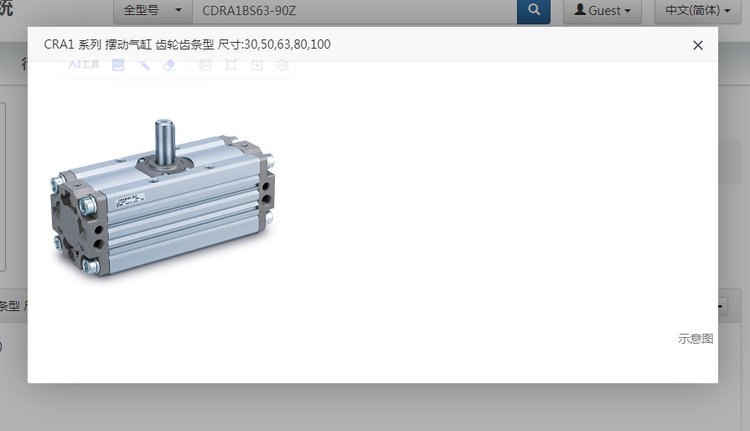Open the Guest user dropdown

(x=602, y=11)
